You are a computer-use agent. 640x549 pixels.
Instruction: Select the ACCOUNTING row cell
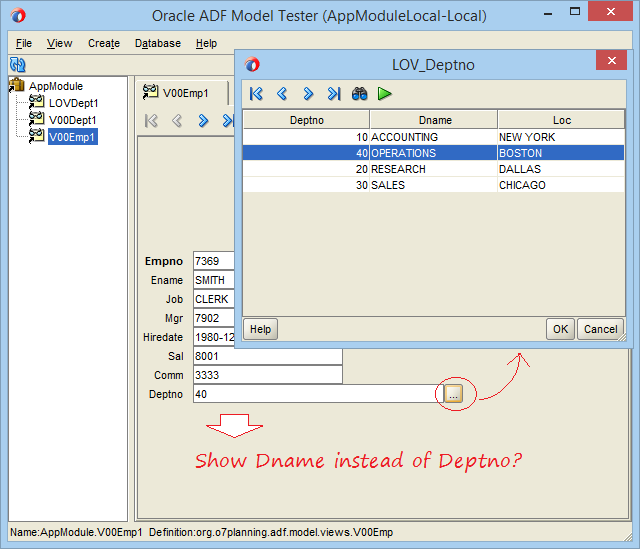(x=434, y=137)
